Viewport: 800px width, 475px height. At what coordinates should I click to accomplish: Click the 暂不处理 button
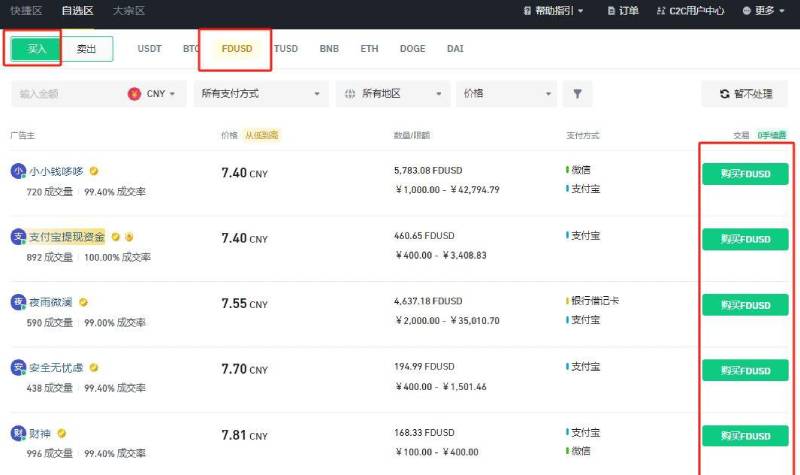click(745, 94)
